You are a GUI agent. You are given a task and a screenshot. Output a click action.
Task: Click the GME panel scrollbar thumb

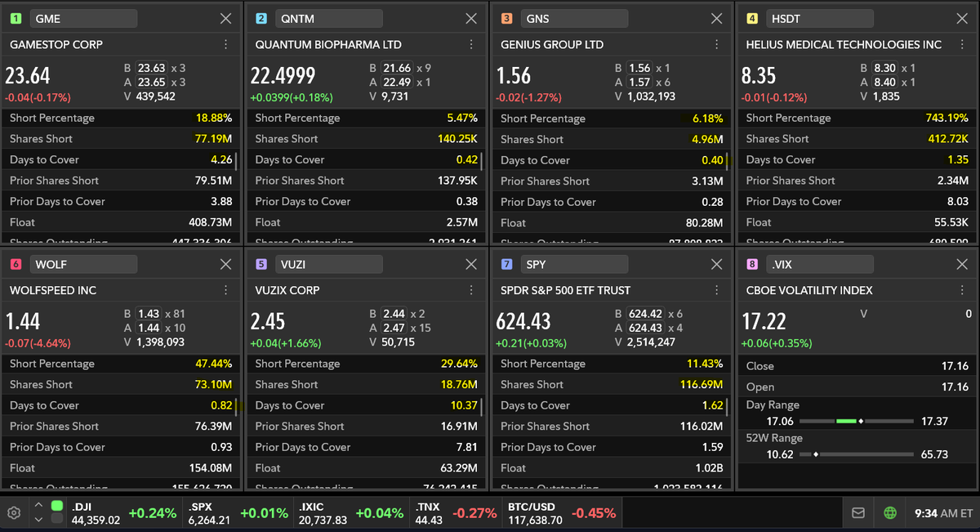[x=236, y=159]
